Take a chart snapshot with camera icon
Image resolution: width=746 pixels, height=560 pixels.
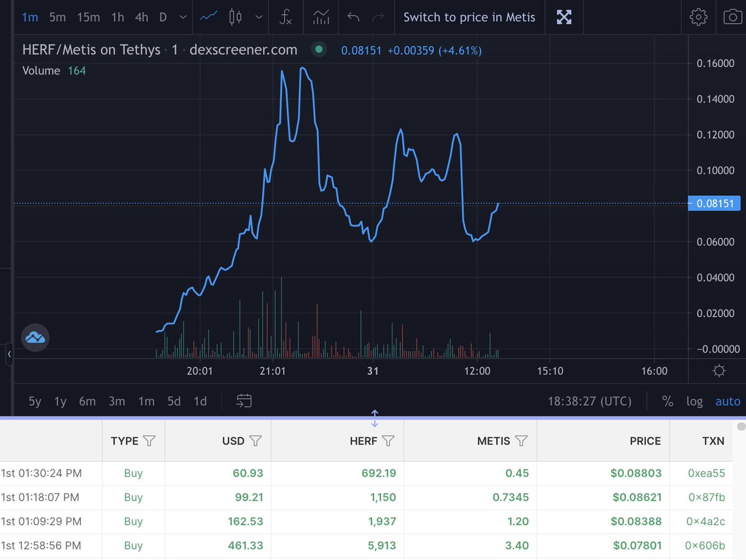(x=734, y=17)
